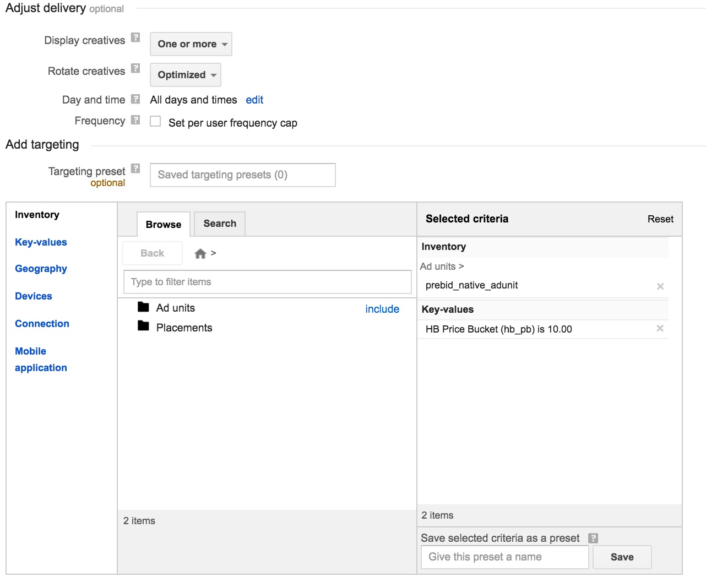Switch to the Search tab

click(x=219, y=224)
